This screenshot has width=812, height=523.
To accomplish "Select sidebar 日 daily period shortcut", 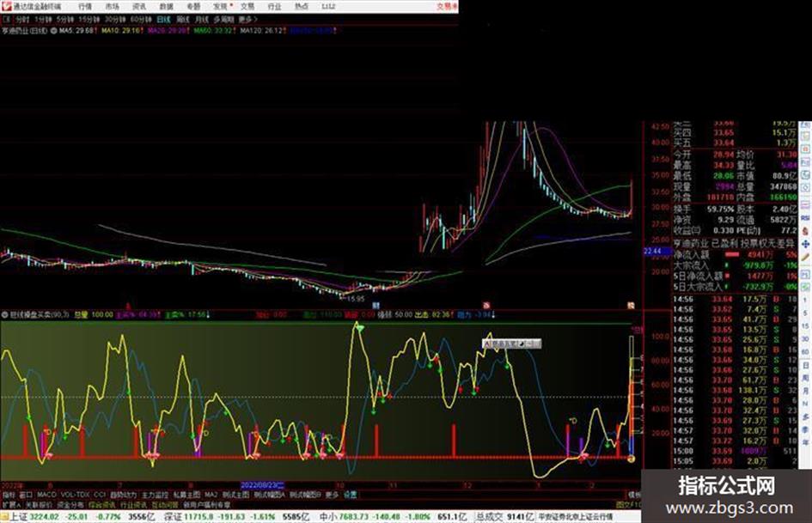I will pyautogui.click(x=805, y=366).
